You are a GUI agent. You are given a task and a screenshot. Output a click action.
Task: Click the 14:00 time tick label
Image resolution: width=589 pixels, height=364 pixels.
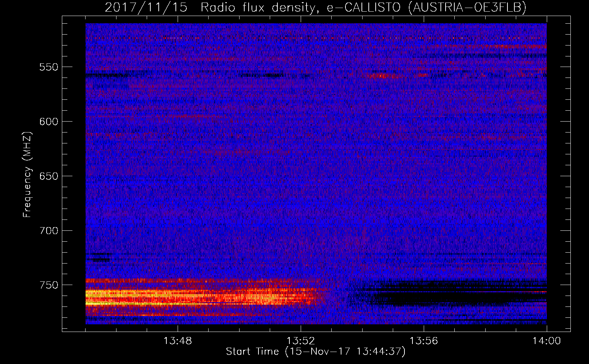pos(547,341)
